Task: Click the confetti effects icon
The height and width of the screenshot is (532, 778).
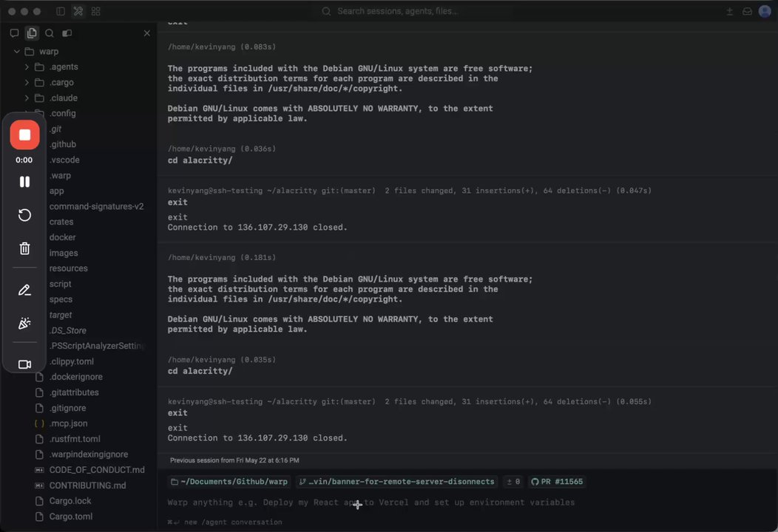Action: (24, 324)
